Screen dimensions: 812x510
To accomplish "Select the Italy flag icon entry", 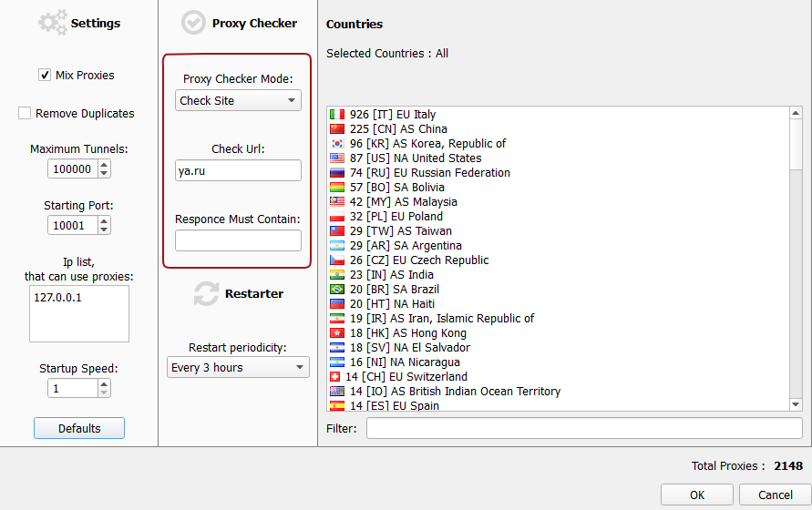I will coord(337,114).
